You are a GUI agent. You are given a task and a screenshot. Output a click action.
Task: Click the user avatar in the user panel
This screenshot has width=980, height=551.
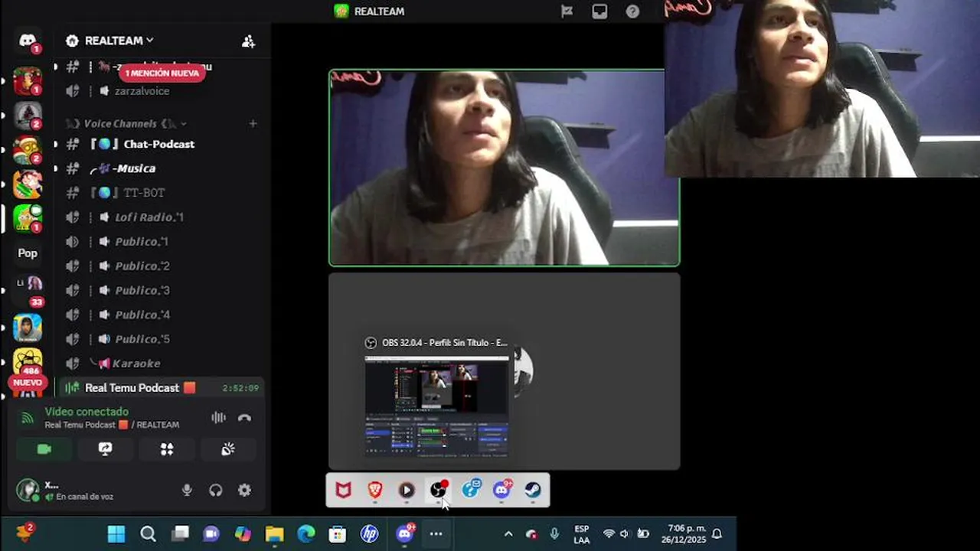[28, 490]
